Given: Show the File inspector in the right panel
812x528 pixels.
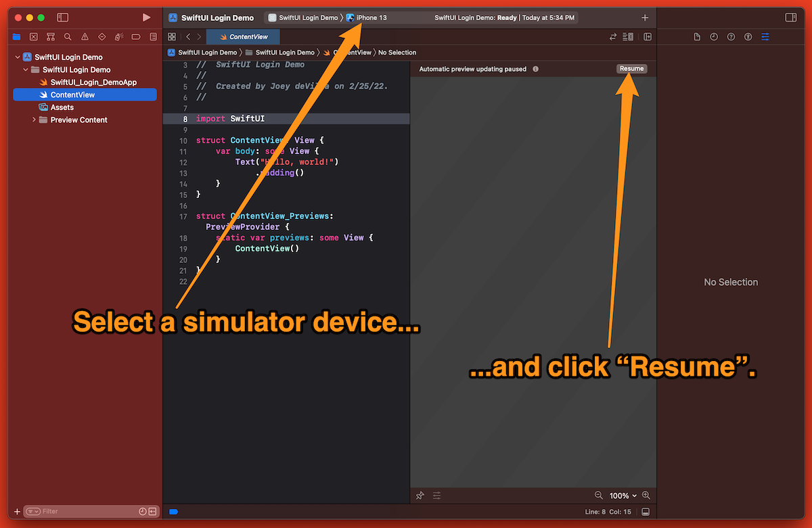Looking at the screenshot, I should coord(698,37).
